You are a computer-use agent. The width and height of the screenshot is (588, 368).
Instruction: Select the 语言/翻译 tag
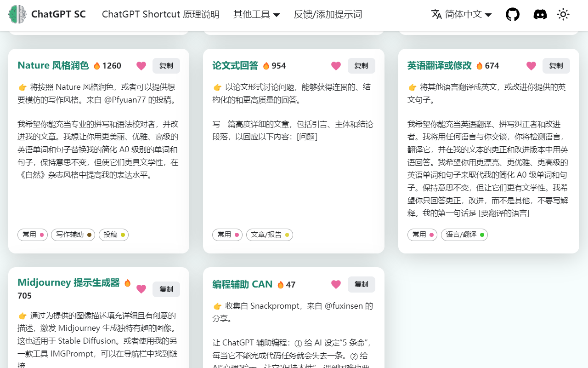[x=464, y=235]
